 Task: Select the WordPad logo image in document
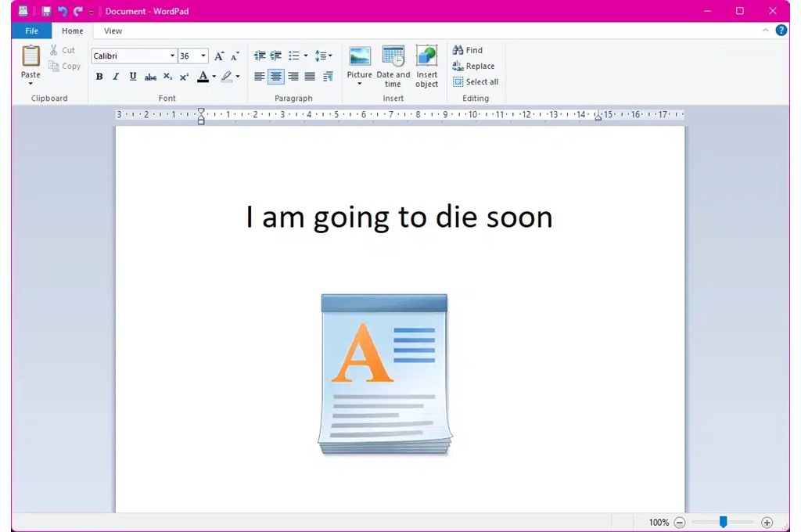tap(385, 374)
